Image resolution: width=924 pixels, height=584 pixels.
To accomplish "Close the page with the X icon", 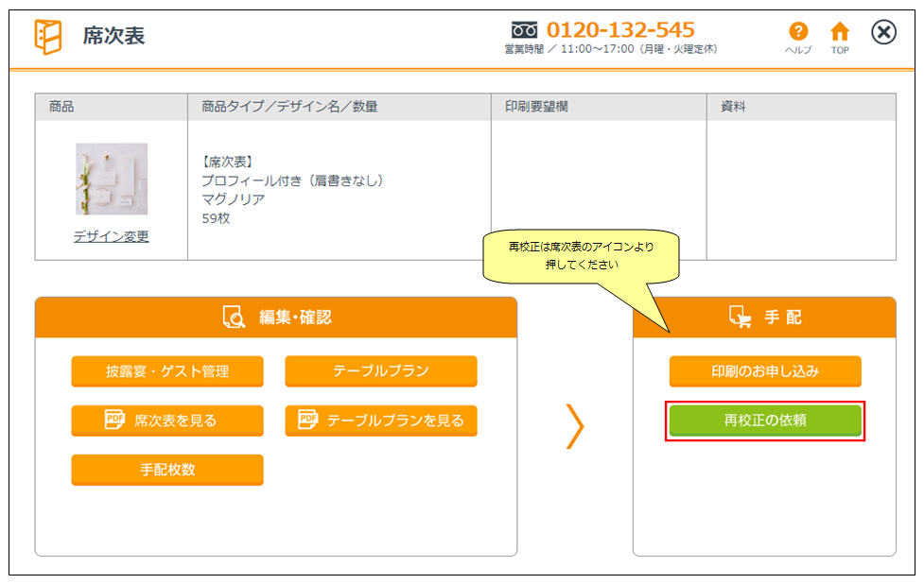I will (x=883, y=33).
